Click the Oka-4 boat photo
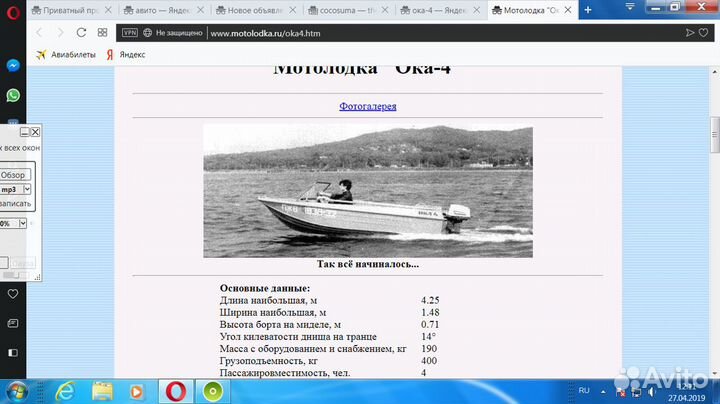The height and width of the screenshot is (404, 720). click(368, 191)
